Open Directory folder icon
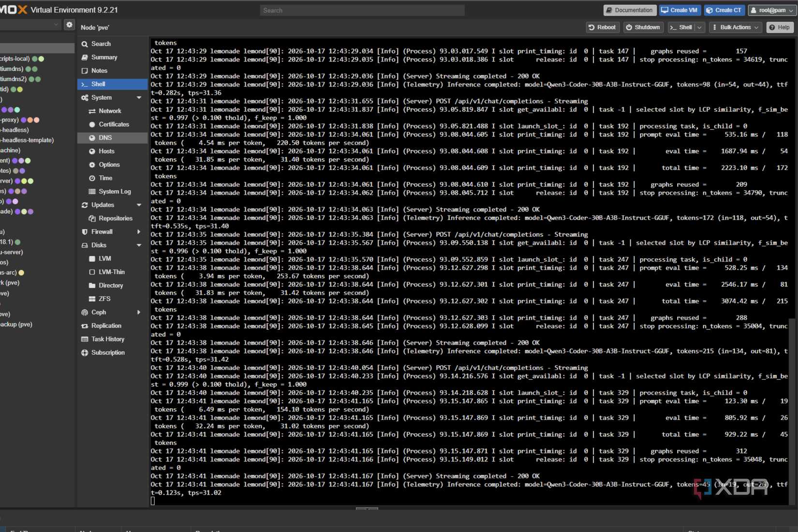 (x=92, y=285)
